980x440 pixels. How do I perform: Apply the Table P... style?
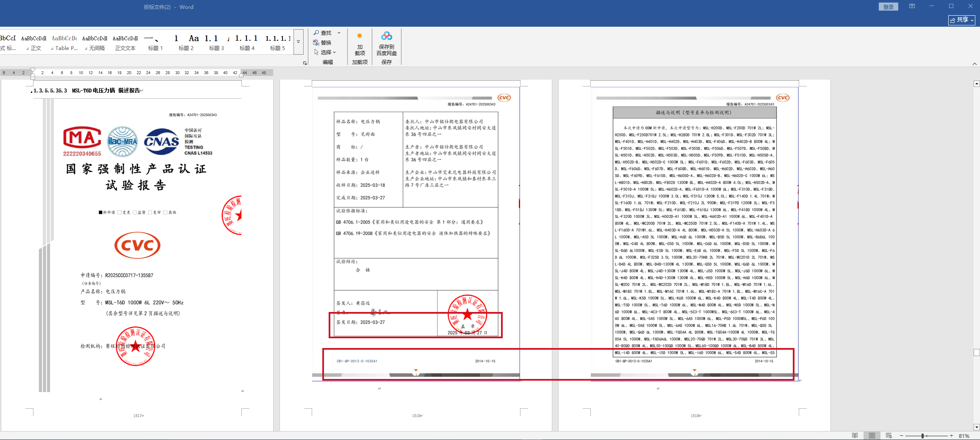pyautogui.click(x=64, y=42)
